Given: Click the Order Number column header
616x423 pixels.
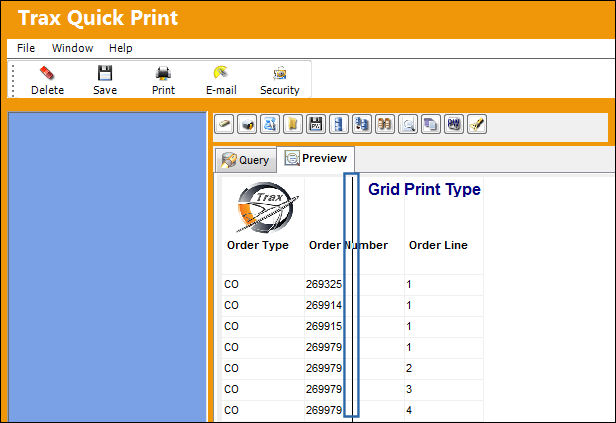Looking at the screenshot, I should point(348,245).
